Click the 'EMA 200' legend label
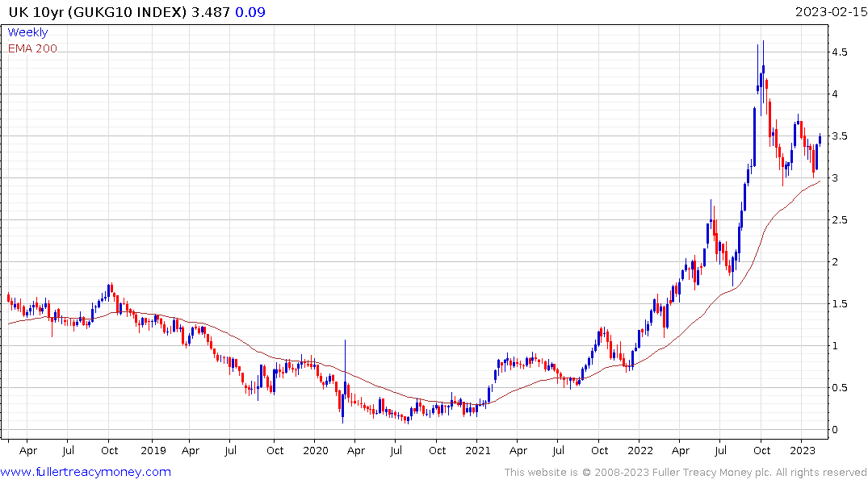This screenshot has height=484, width=868. (x=32, y=48)
